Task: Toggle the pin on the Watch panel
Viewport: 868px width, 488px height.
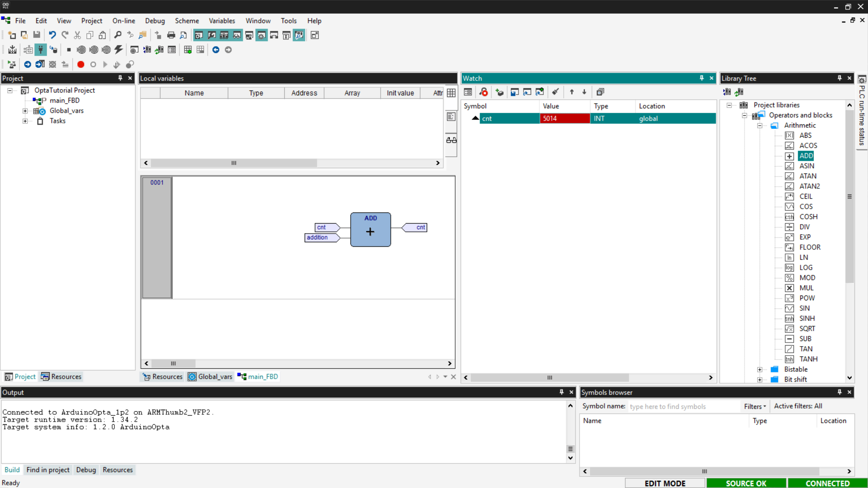Action: [702, 78]
